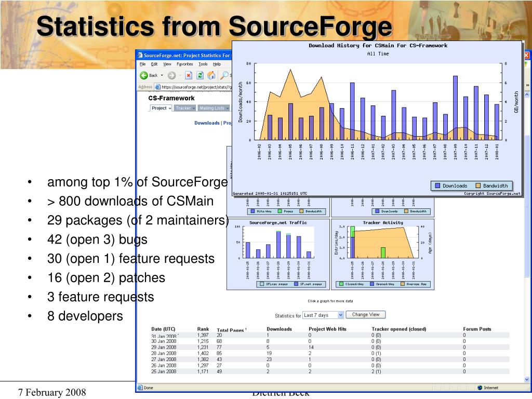Click the Done status bar page icon

click(140, 388)
